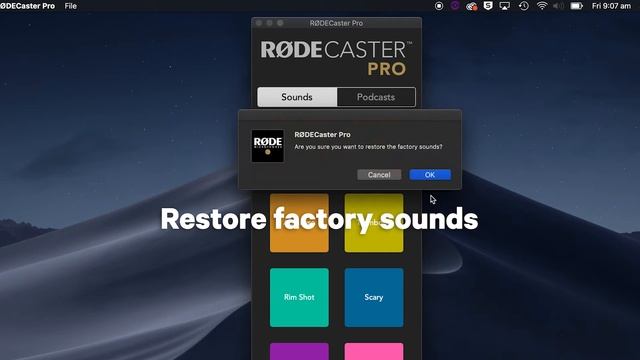Image resolution: width=640 pixels, height=360 pixels.
Task: Switch to the Podcasts tab
Action: [376, 97]
